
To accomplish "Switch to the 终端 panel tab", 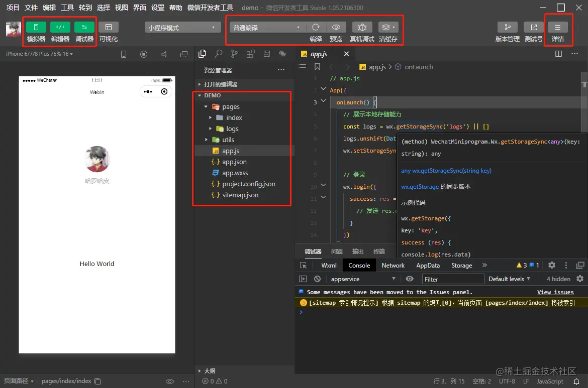I will 379,251.
